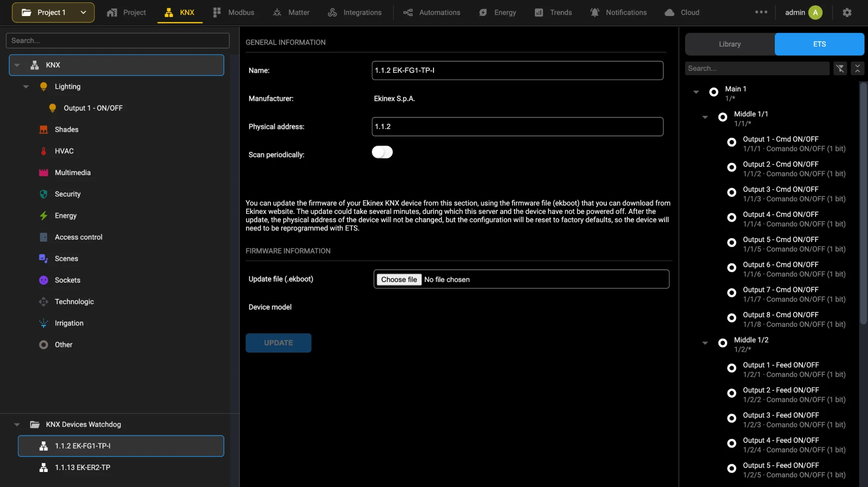Collapse the KNX root tree node
This screenshot has height=487, width=868.
point(17,65)
